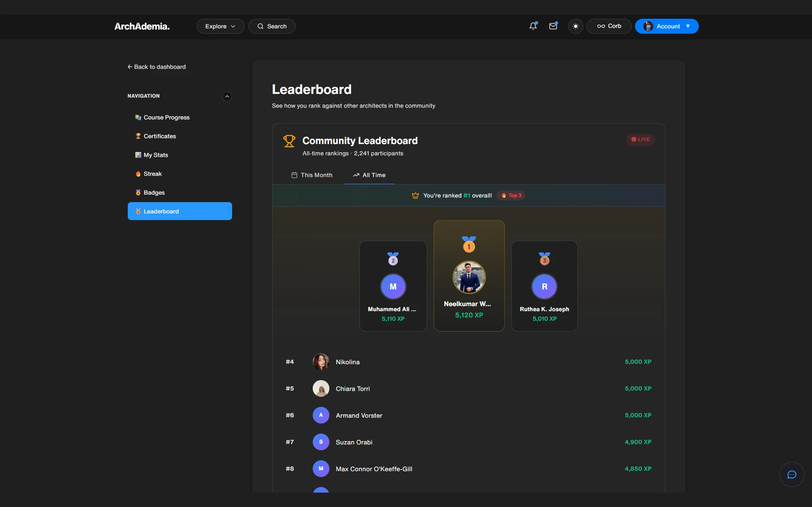Expand the Explore menu
The image size is (812, 507).
pos(219,26)
